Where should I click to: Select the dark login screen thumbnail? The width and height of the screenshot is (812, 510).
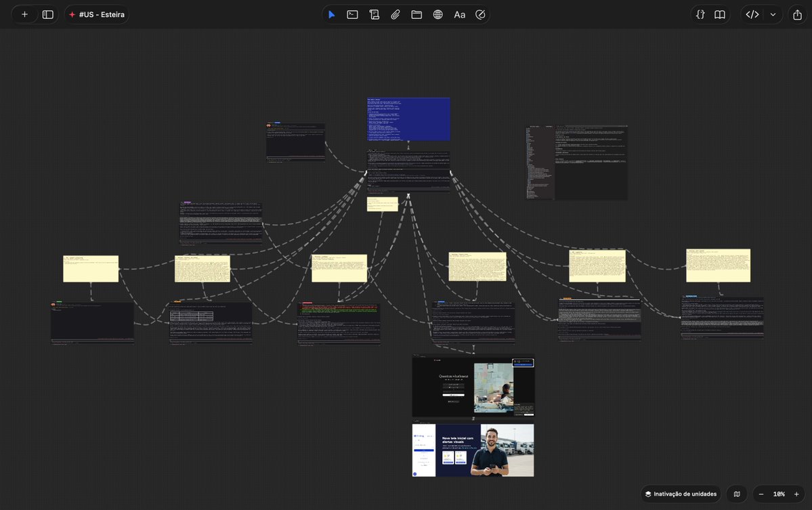pos(473,385)
